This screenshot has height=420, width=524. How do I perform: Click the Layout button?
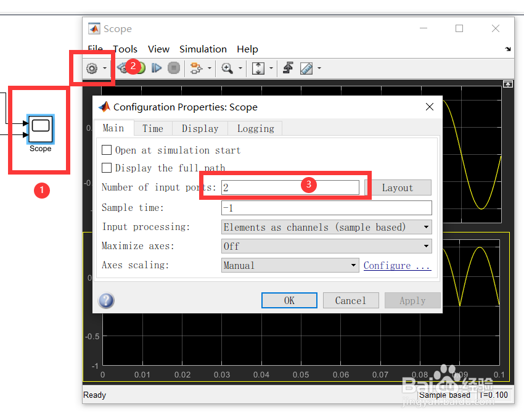point(398,187)
